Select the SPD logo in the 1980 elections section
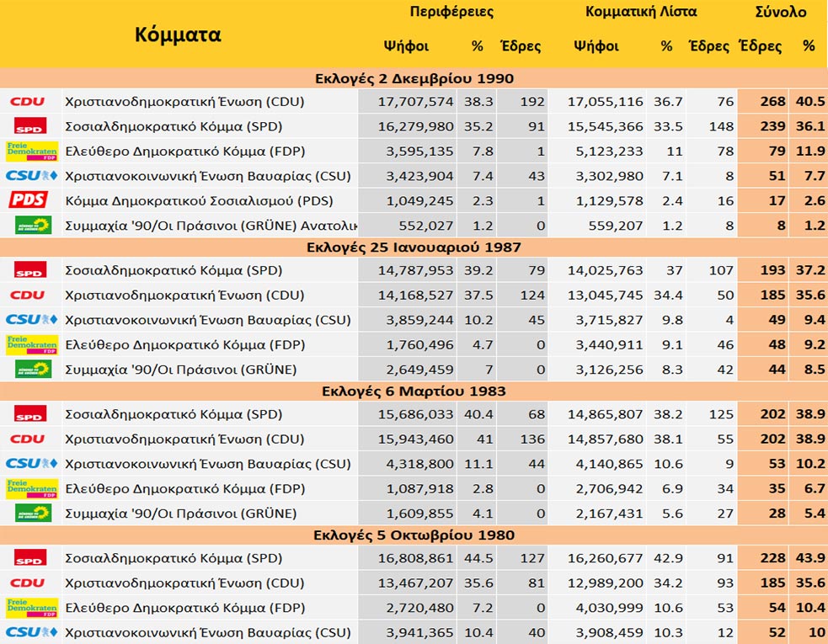 pyautogui.click(x=30, y=558)
